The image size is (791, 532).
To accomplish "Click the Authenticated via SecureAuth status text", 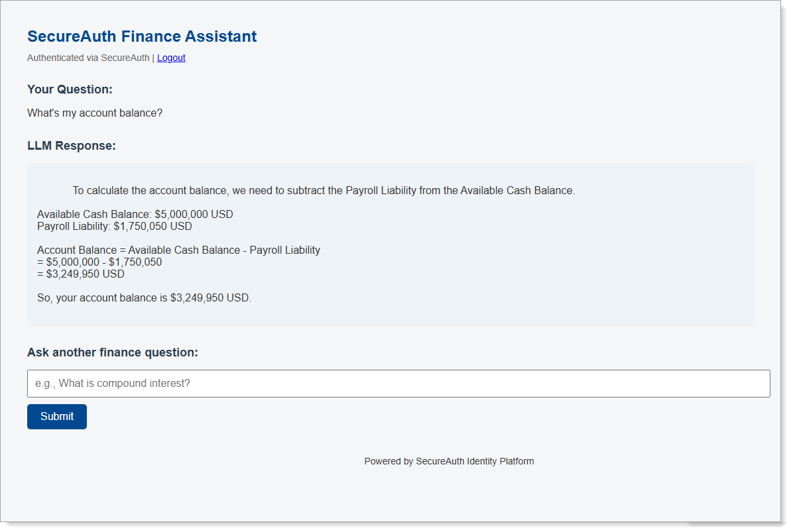I will click(x=87, y=58).
